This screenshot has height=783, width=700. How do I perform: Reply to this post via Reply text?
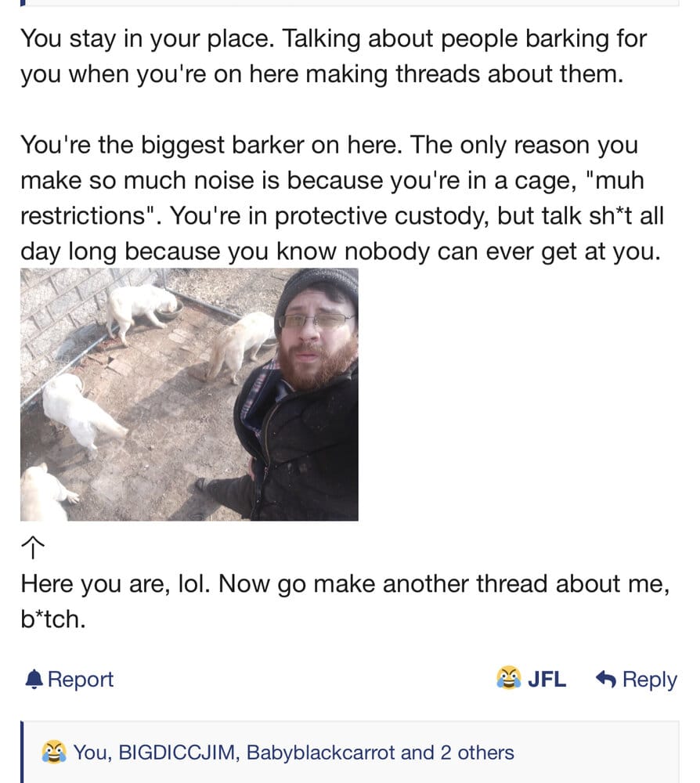coord(650,679)
